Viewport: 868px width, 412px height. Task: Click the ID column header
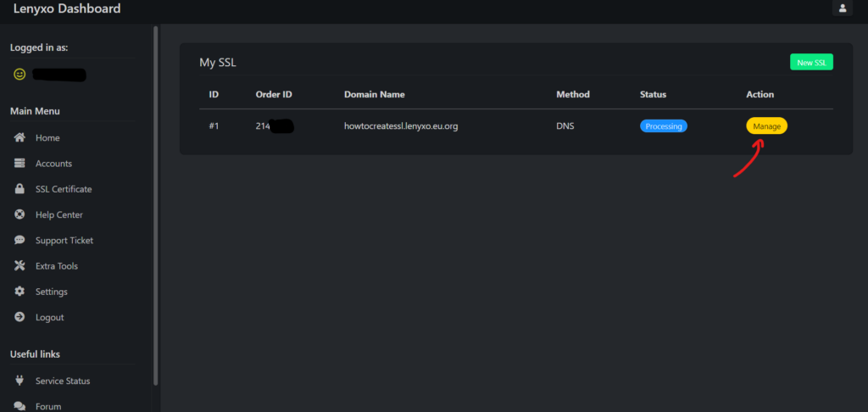point(214,95)
